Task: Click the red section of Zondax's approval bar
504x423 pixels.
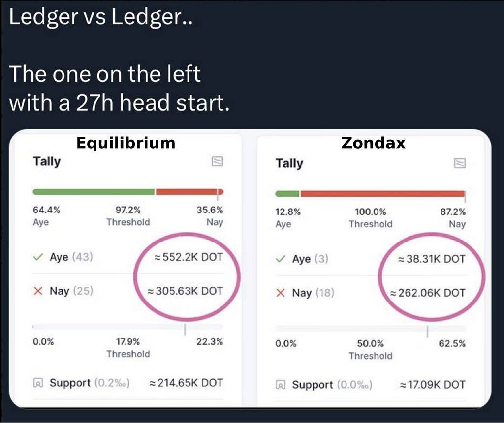Action: [382, 194]
